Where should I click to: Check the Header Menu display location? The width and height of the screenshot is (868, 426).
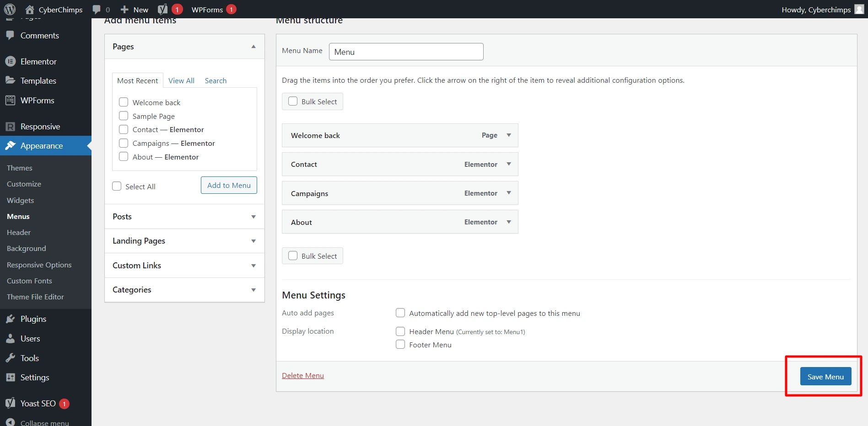pos(400,331)
